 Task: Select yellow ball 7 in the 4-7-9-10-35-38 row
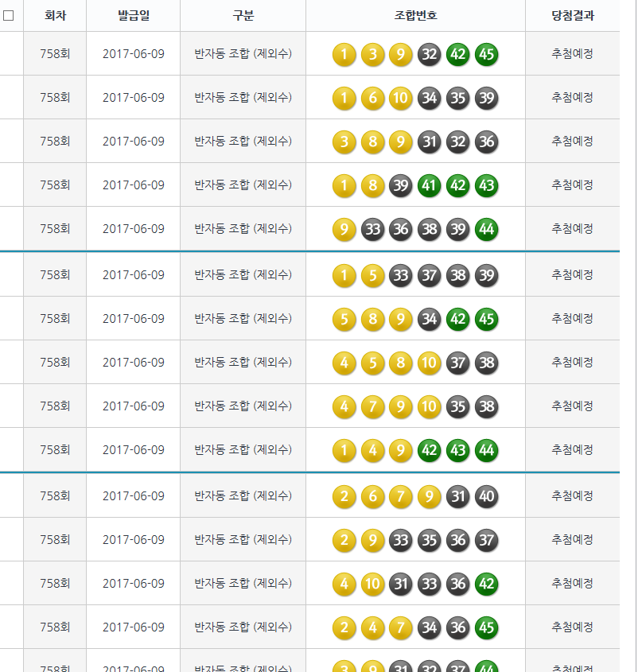tap(372, 406)
